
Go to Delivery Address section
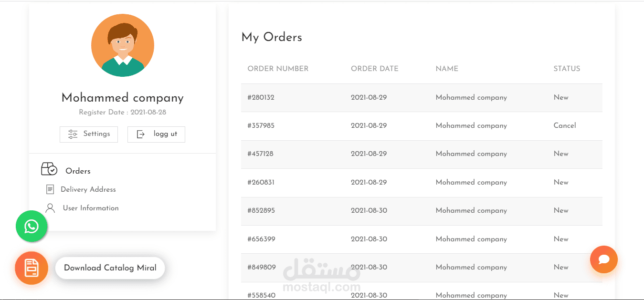[88, 189]
